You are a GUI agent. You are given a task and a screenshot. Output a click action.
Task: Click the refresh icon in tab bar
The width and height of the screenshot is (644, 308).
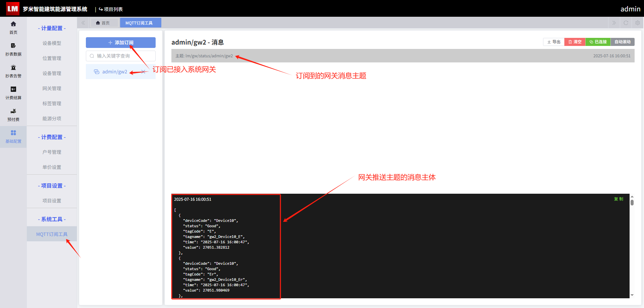[x=626, y=23]
